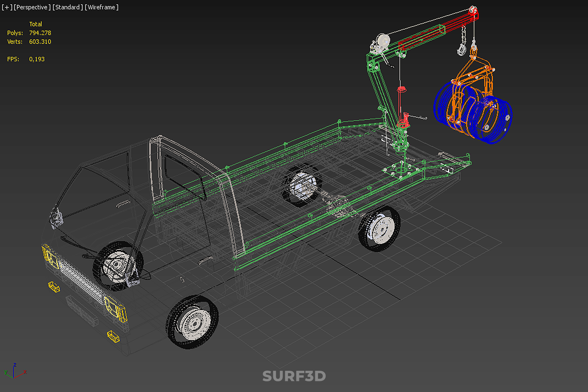This screenshot has height=392, width=588.
Task: Click the XYZ axis tripod gizmo
Action: 14,371
